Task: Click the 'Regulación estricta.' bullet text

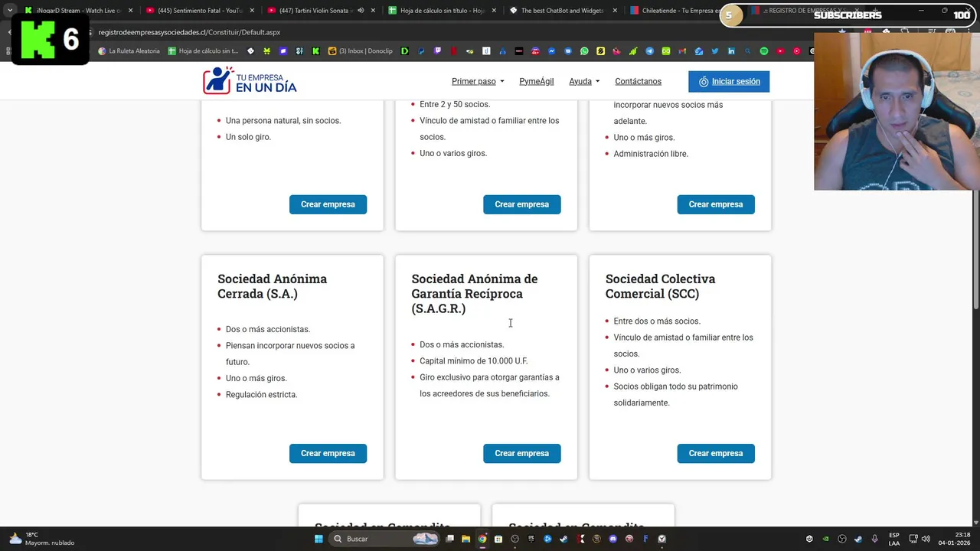Action: pos(261,394)
